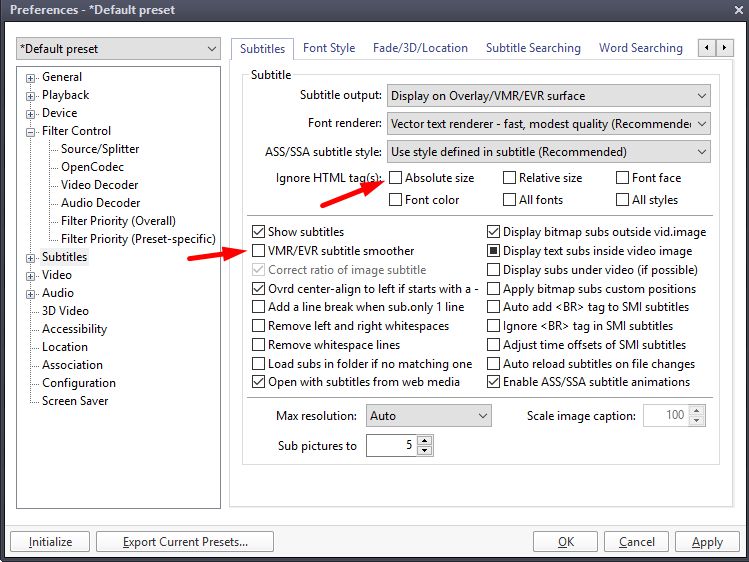Select Filter Priority (Overall) item
Viewport: 749px width, 562px height.
coord(118,221)
